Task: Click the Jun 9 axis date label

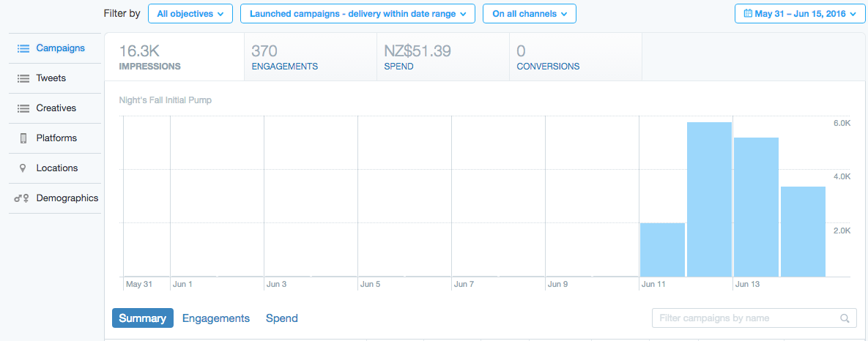Action: [558, 285]
